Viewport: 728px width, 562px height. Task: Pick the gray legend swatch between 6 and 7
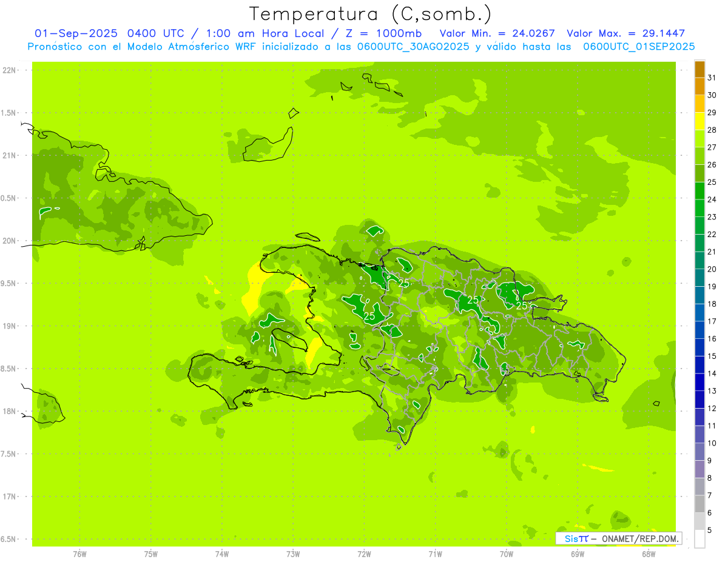tap(699, 504)
